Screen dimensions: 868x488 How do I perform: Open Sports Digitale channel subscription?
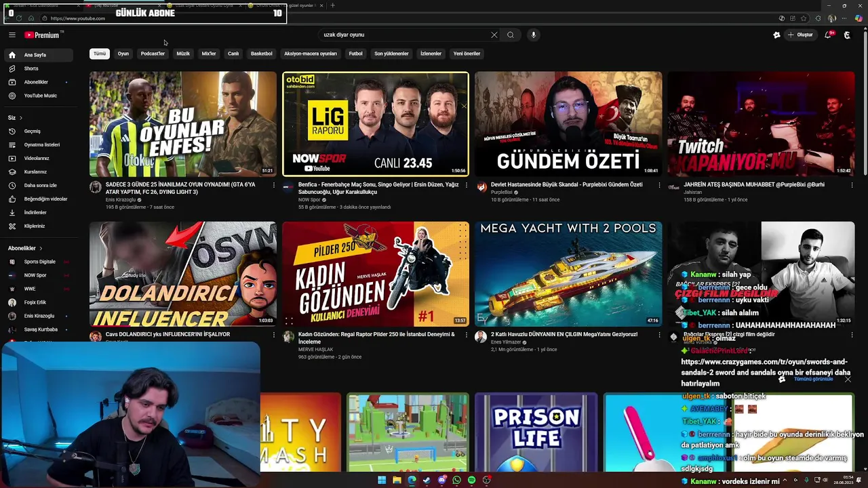pos(38,262)
